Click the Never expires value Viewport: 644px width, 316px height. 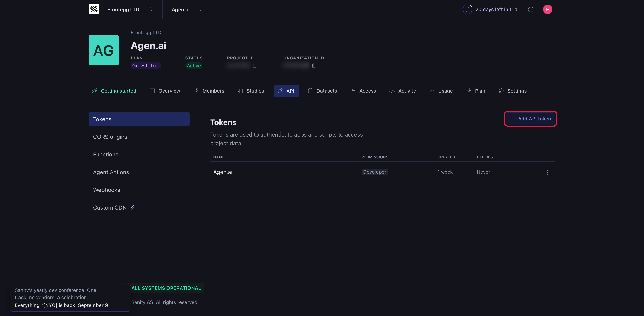click(x=483, y=172)
